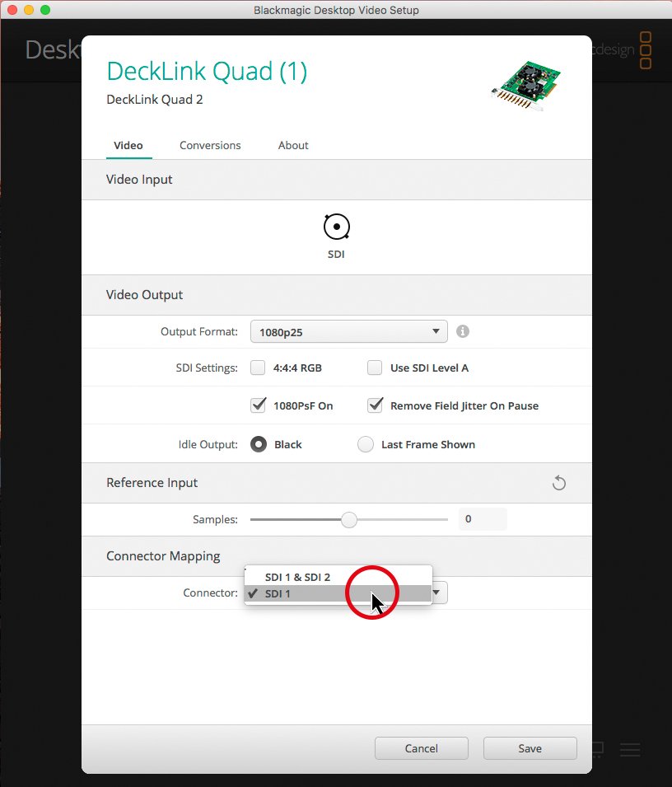Screen dimensions: 672x787
Task: Select the SDI video input icon
Action: [337, 227]
